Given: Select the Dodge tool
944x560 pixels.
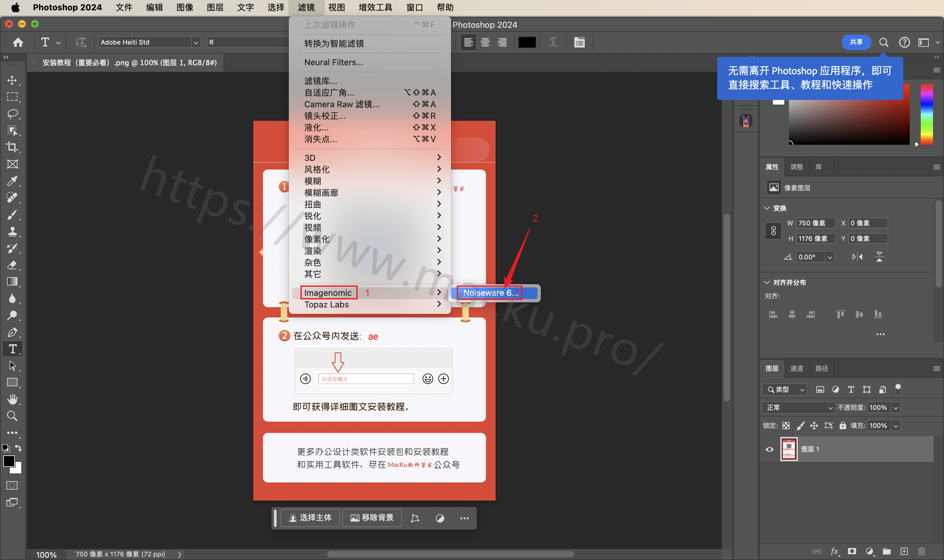Looking at the screenshot, I should coord(12,315).
